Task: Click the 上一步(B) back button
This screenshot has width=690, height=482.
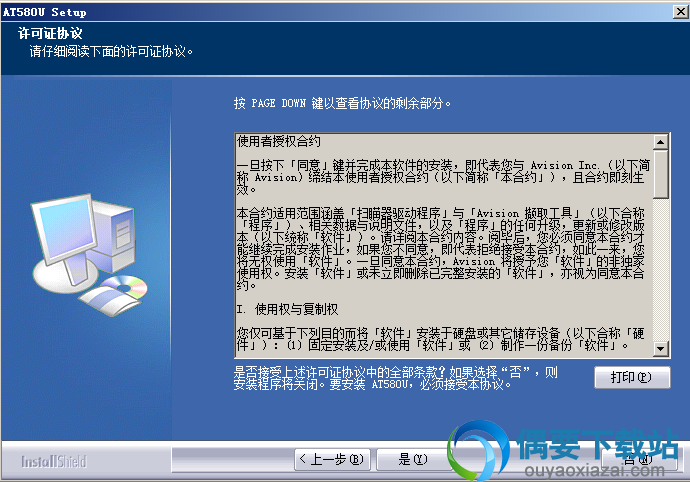Action: point(332,460)
